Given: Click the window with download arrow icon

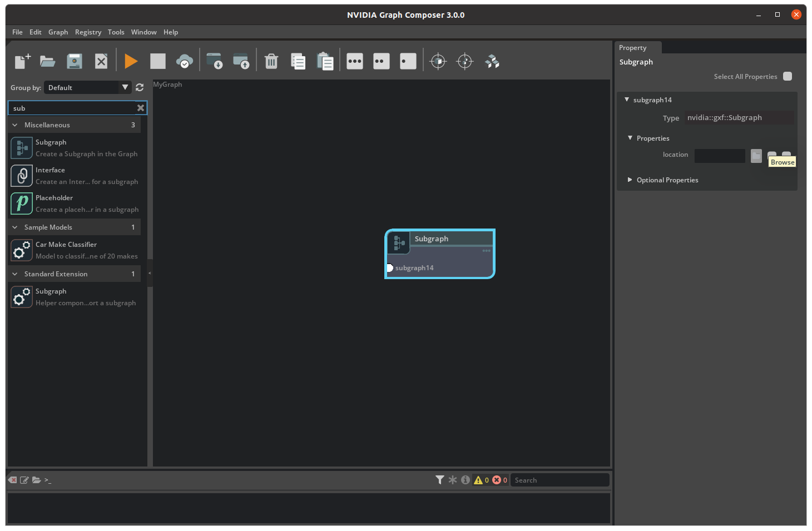Looking at the screenshot, I should [215, 61].
